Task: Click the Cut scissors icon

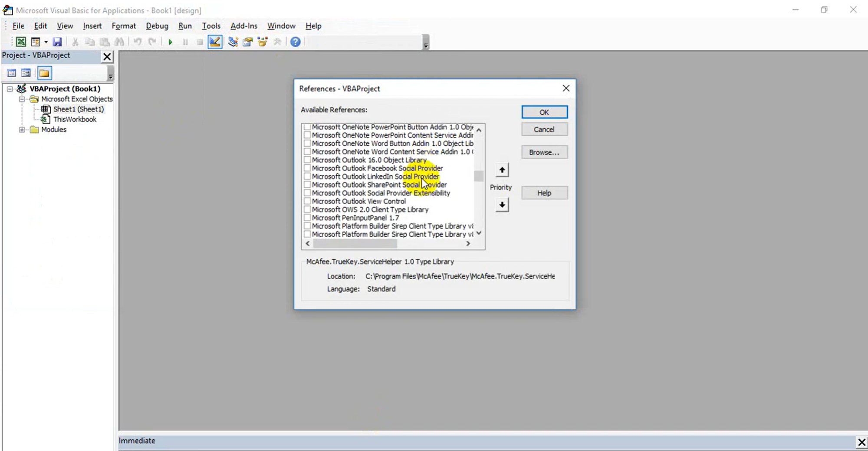Action: 75,42
